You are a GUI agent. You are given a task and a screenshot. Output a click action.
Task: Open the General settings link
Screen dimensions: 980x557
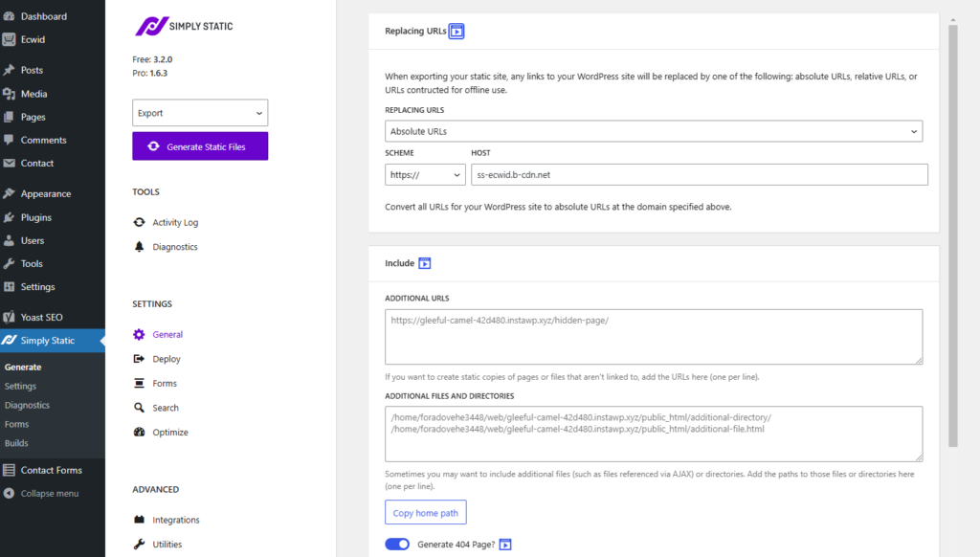click(x=167, y=334)
